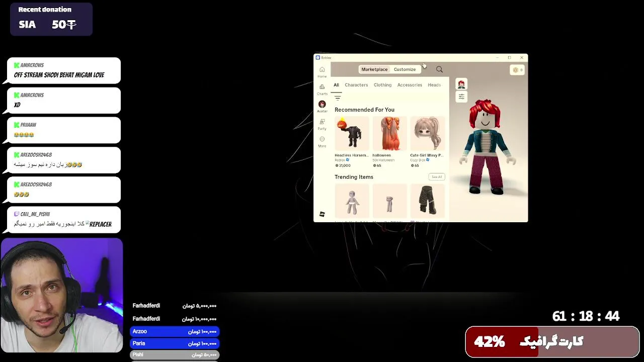This screenshot has height=362, width=644.
Task: Click the 'Recommended For You' heading
Action: pos(364,110)
